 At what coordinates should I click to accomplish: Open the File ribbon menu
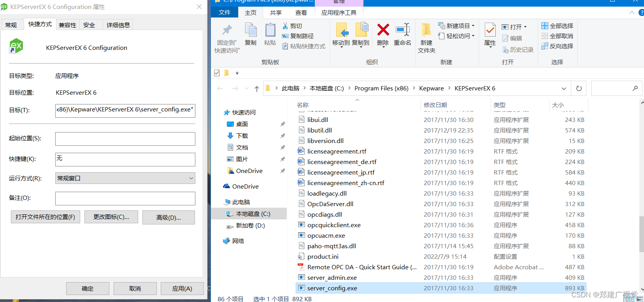[x=225, y=12]
